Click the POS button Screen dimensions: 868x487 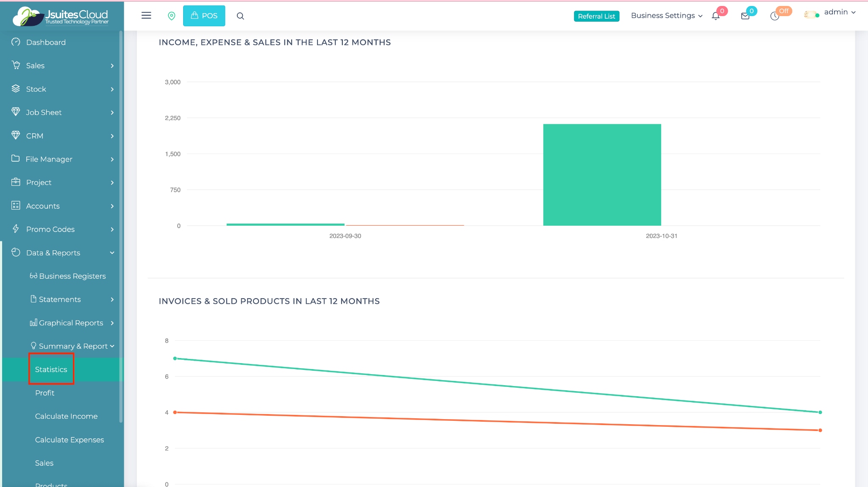click(204, 16)
